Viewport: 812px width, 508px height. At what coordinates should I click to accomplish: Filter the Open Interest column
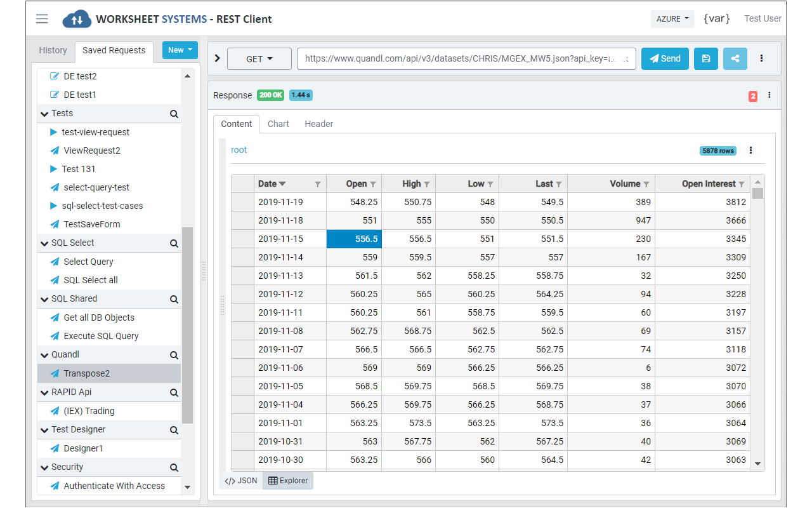742,184
